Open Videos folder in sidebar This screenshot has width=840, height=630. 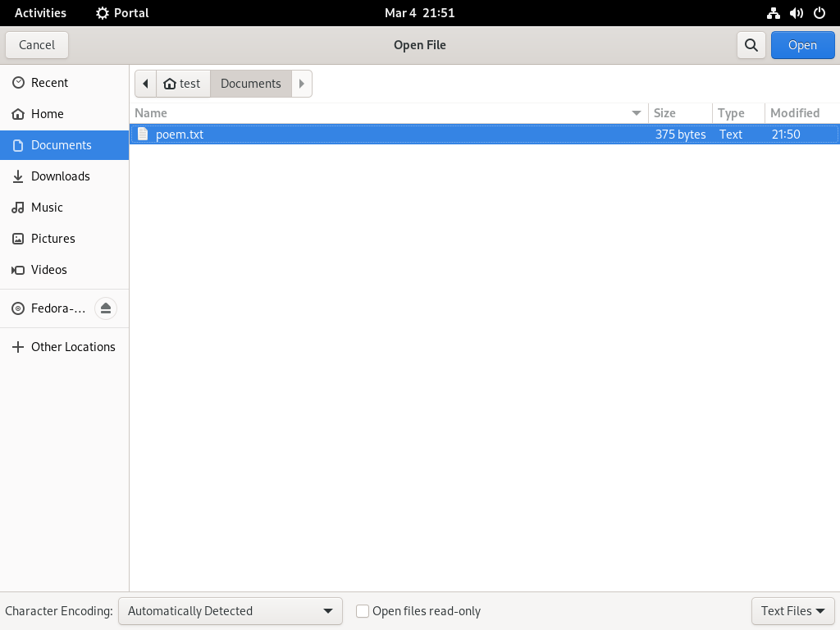click(64, 269)
